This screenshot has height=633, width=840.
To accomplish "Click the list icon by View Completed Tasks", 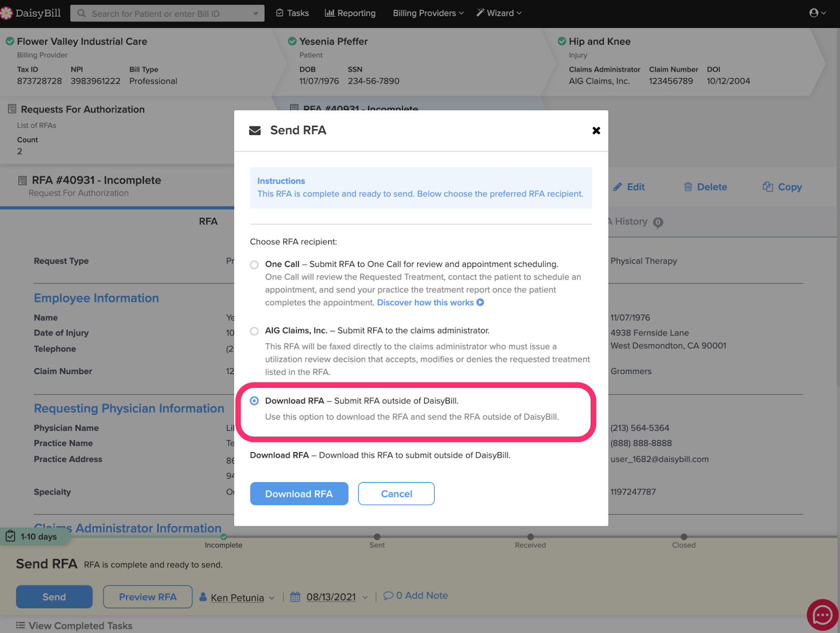I will point(20,625).
